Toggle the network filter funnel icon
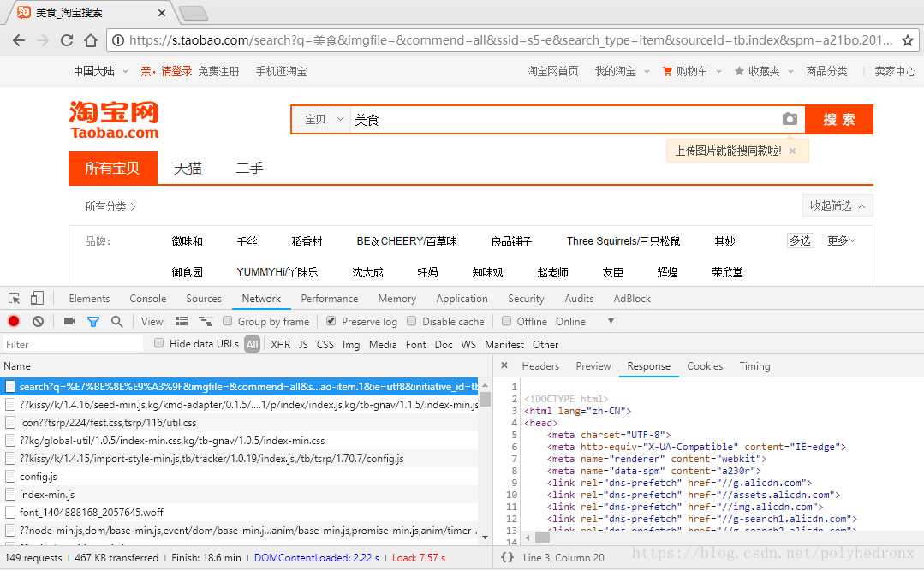 point(93,322)
